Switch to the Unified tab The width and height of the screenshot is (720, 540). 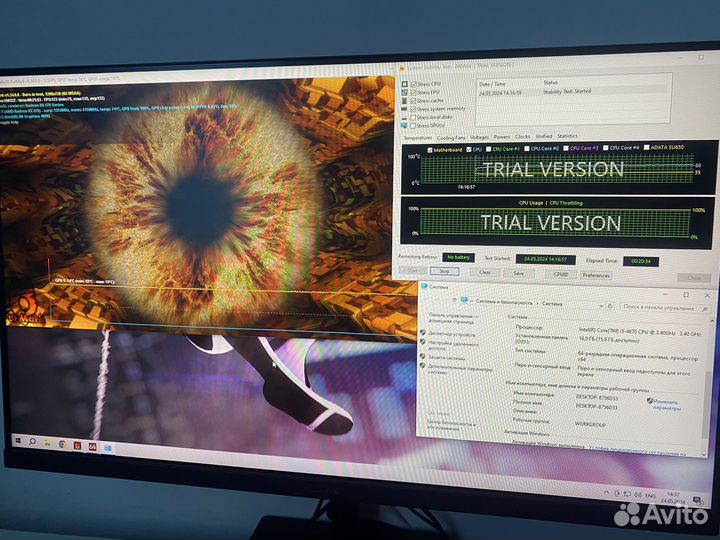click(544, 136)
